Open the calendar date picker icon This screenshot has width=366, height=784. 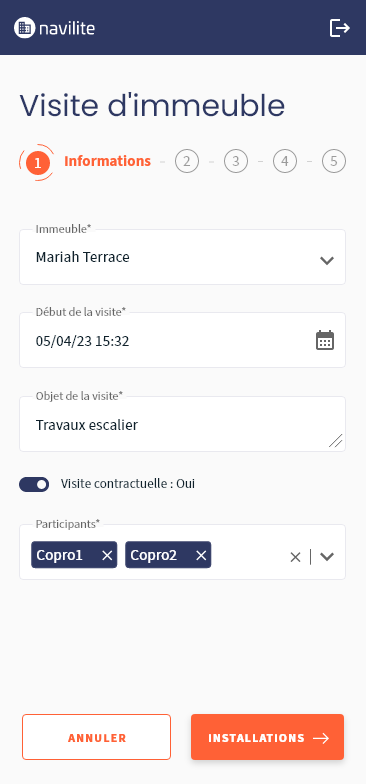(325, 340)
